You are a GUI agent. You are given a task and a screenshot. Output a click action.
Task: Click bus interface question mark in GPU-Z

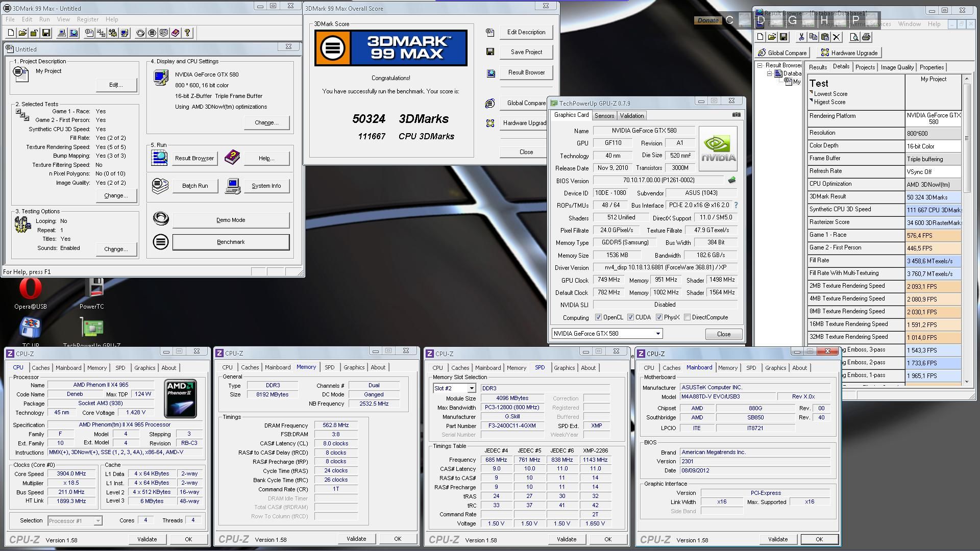tap(736, 205)
